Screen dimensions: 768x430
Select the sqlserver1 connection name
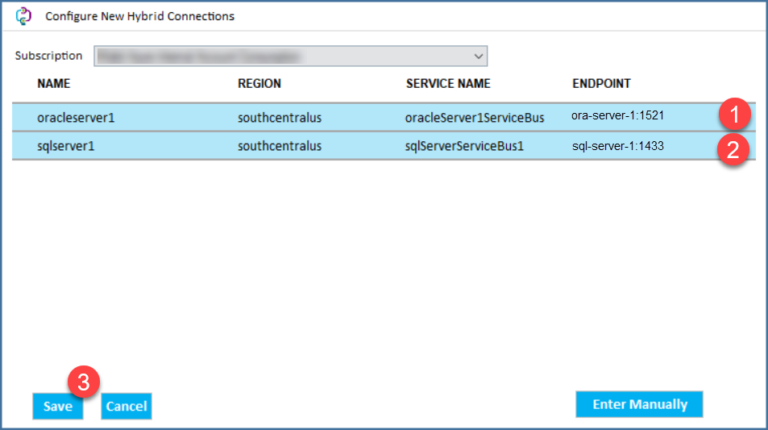67,147
